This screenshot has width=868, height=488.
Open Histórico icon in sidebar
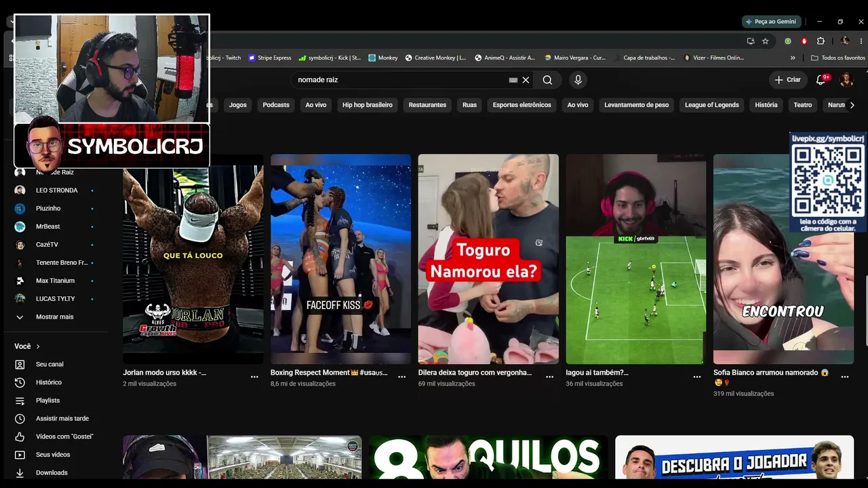click(20, 382)
